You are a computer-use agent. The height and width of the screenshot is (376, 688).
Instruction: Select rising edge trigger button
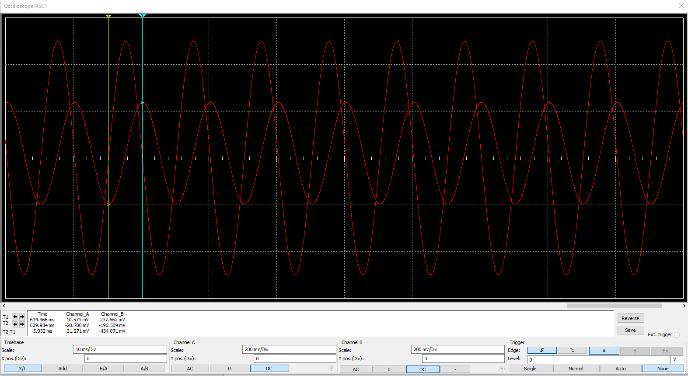[542, 350]
